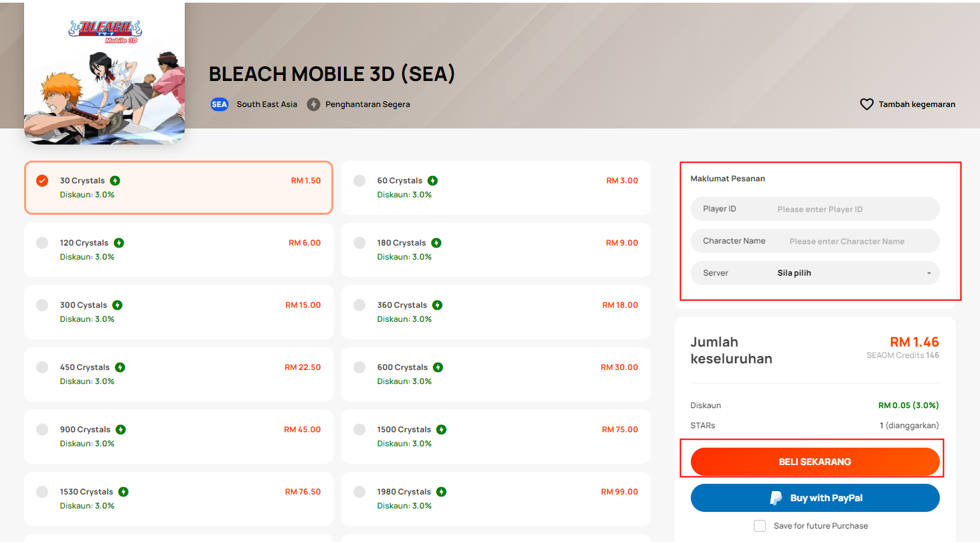Click the PayPal logo icon in the blue button

click(776, 498)
